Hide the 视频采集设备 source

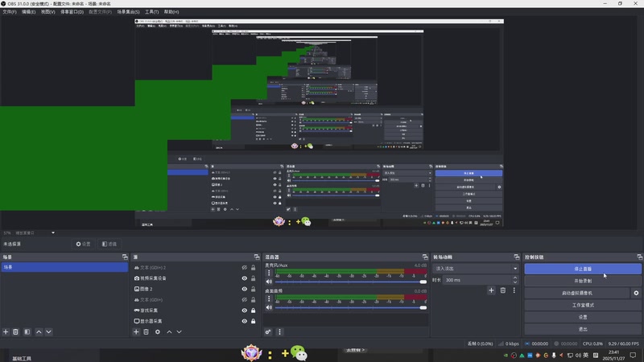click(x=245, y=278)
